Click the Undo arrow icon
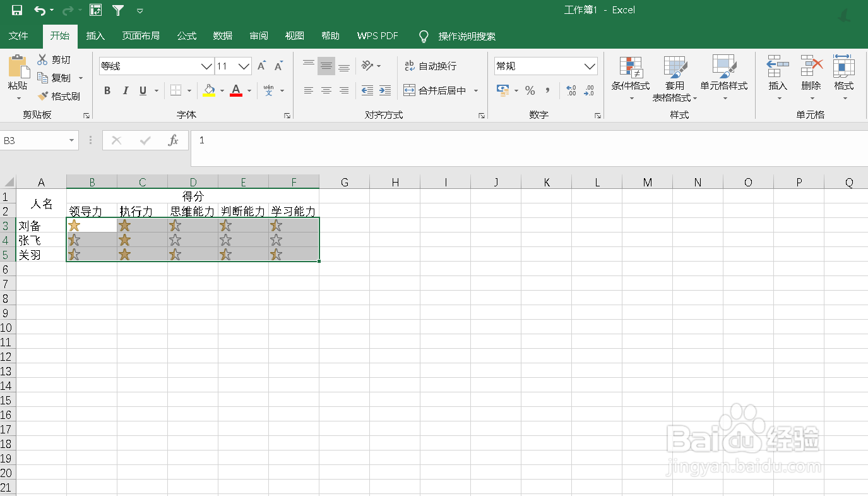The width and height of the screenshot is (868, 496). click(x=40, y=10)
